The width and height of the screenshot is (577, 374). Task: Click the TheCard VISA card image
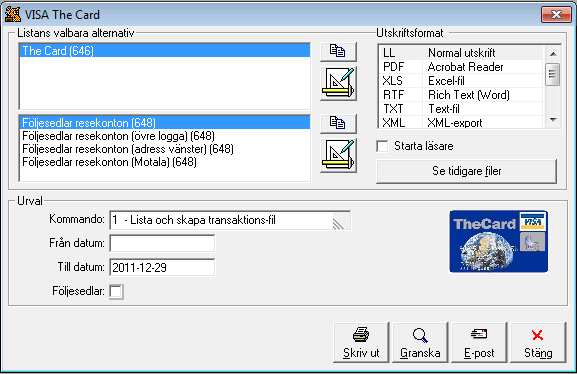pyautogui.click(x=499, y=241)
